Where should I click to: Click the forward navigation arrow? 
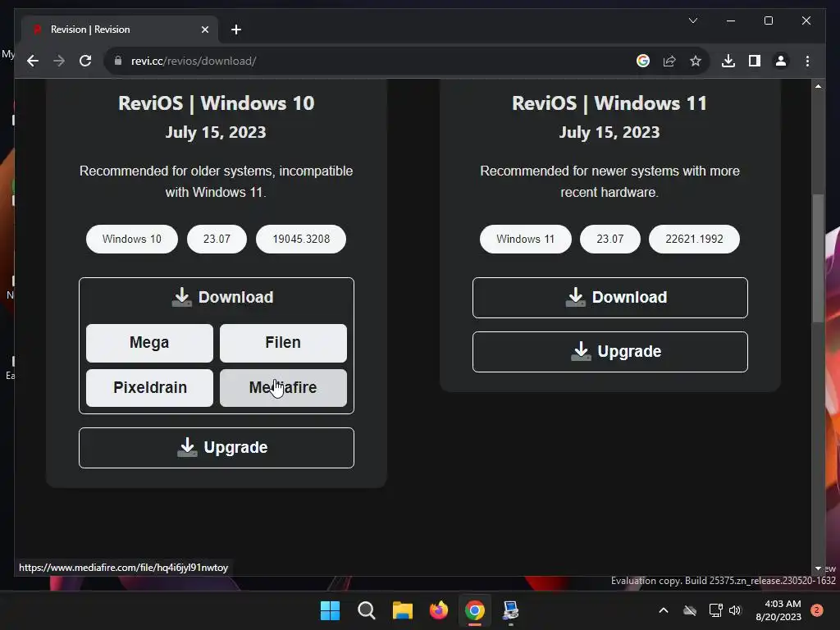pyautogui.click(x=59, y=61)
